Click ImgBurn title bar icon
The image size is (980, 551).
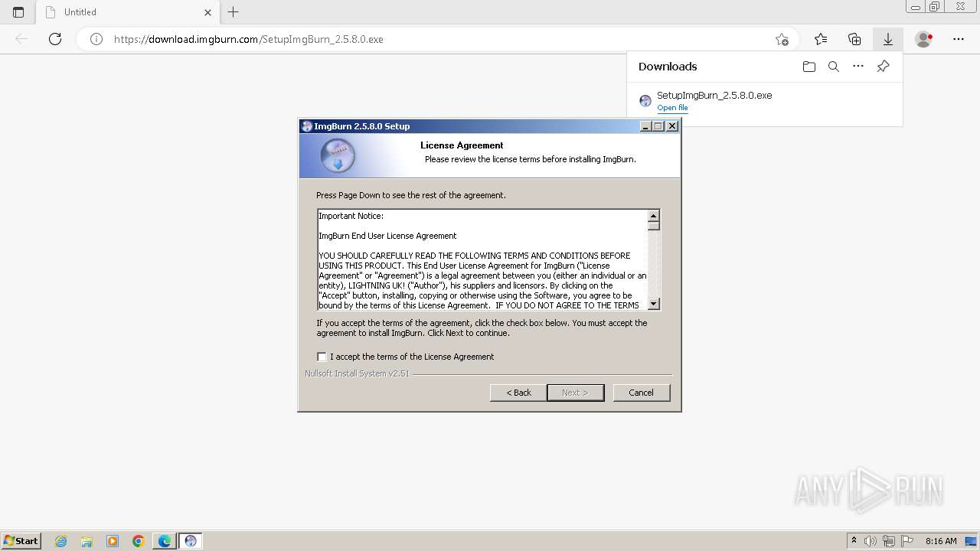[307, 126]
